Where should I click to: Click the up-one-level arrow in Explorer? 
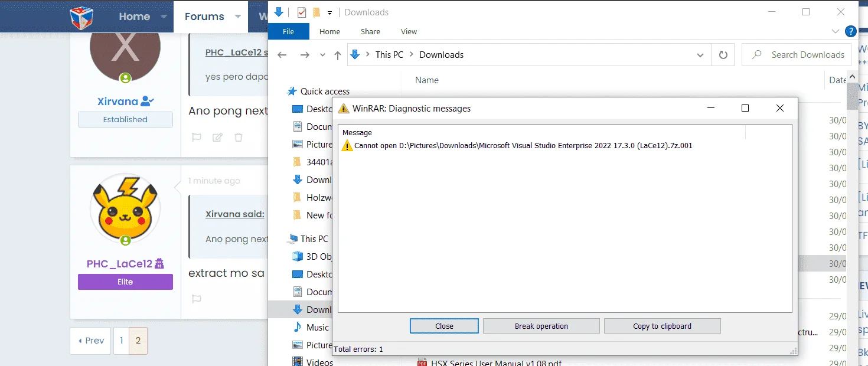click(338, 55)
